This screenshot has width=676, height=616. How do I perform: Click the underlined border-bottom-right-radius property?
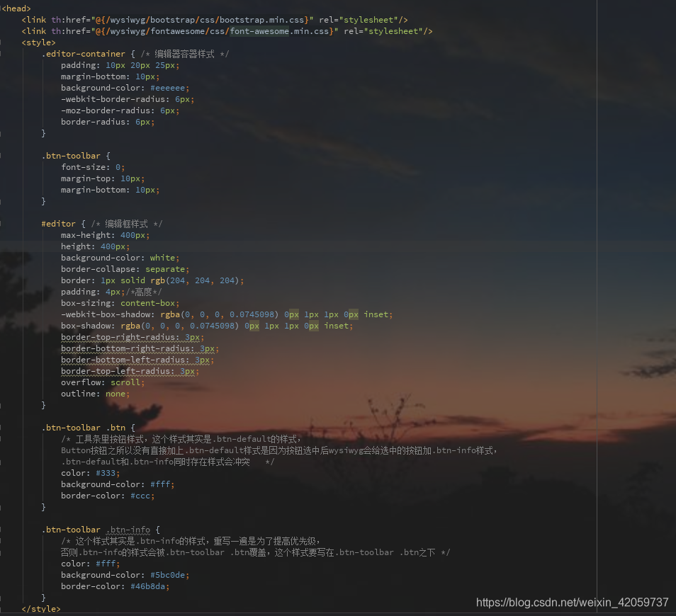[x=128, y=348]
